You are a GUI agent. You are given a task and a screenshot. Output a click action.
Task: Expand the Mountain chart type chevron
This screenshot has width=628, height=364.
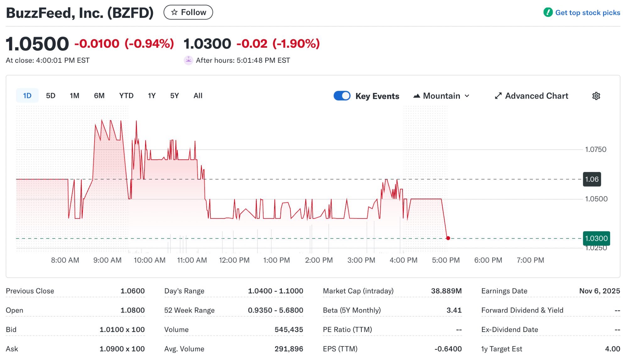click(x=467, y=96)
